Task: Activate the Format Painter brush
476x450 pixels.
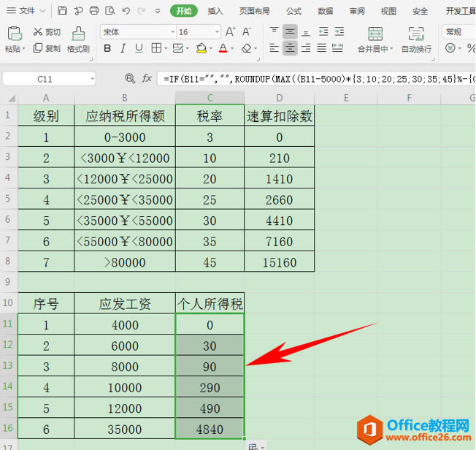Action: point(78,34)
